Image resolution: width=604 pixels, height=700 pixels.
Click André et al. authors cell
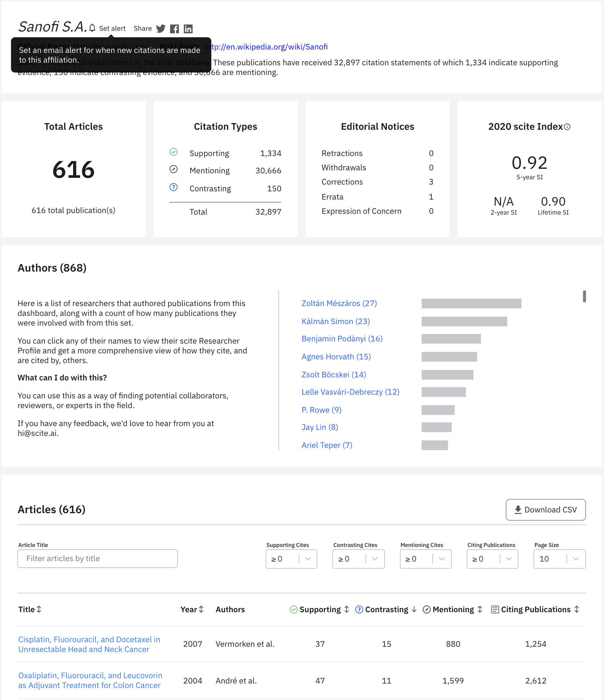236,681
